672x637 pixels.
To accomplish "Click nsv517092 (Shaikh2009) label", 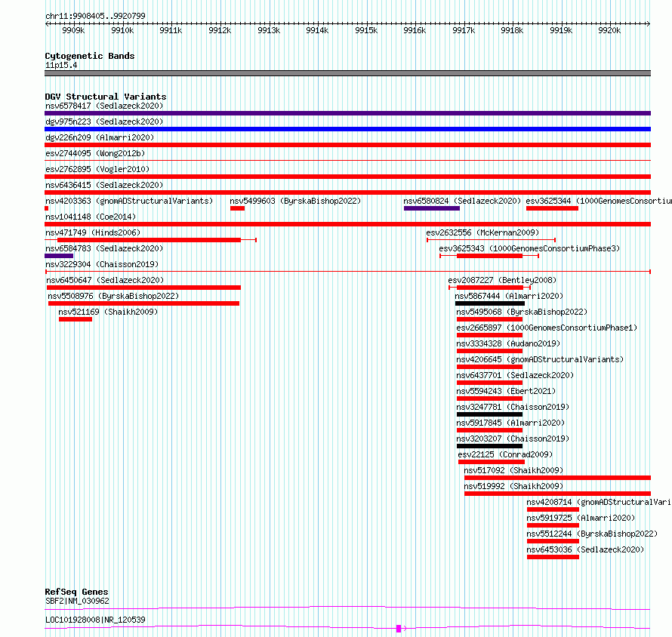I will click(513, 470).
